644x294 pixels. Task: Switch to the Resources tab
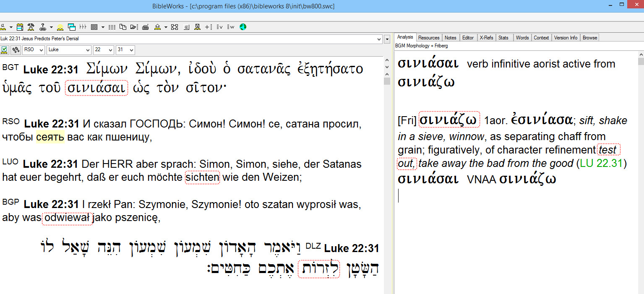[429, 38]
